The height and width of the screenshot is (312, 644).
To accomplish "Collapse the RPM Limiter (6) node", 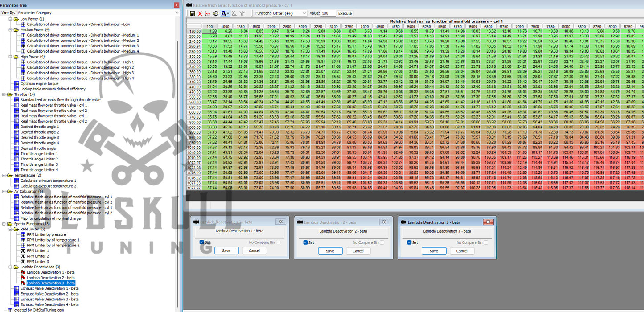I will 9,229.
